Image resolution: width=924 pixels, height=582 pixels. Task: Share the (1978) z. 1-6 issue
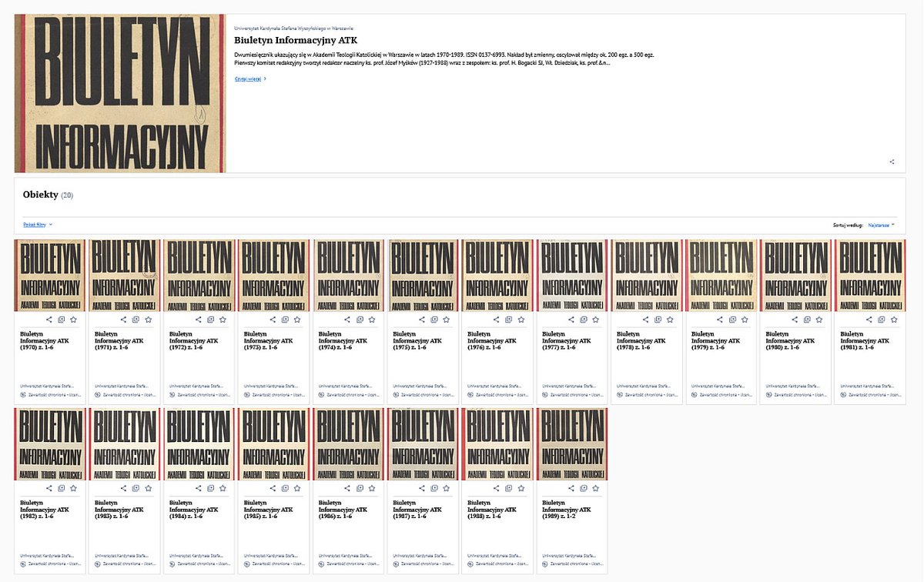647,319
